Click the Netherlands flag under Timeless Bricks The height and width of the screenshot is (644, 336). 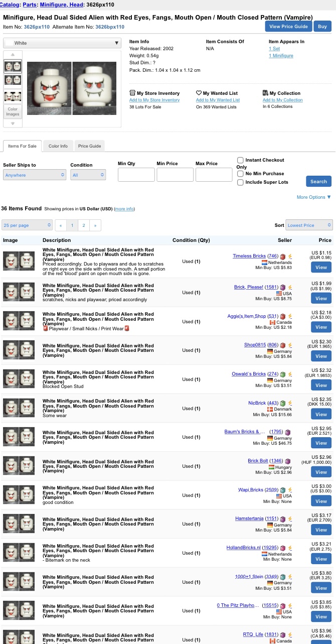click(264, 263)
